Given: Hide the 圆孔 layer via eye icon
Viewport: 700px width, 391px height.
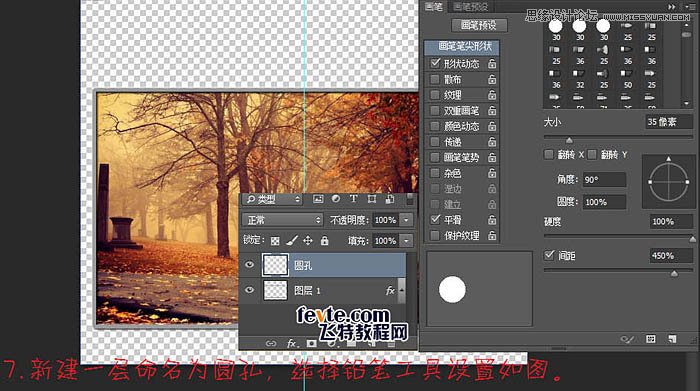Looking at the screenshot, I should click(x=250, y=265).
